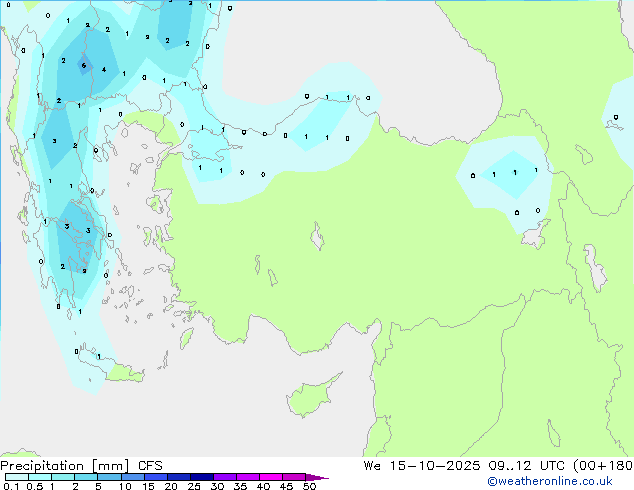Click the '4' precipitation value on the map
This screenshot has width=634, height=490.
tap(104, 70)
